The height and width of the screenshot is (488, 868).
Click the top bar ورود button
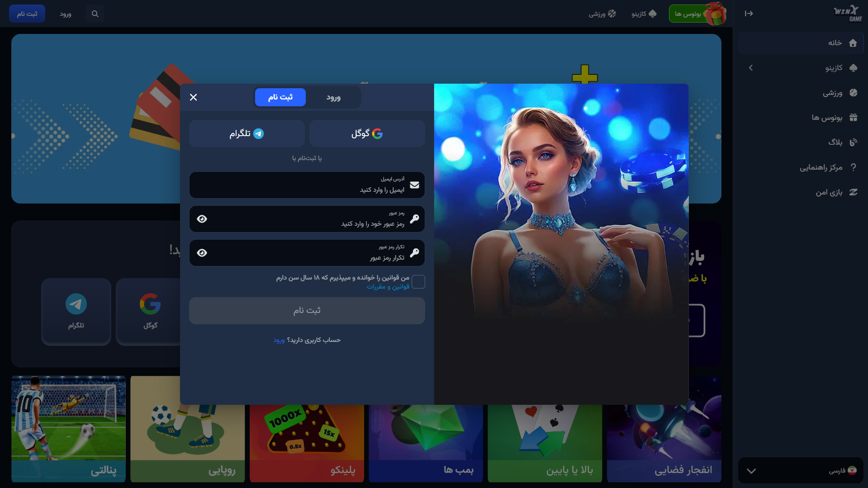pos(66,14)
